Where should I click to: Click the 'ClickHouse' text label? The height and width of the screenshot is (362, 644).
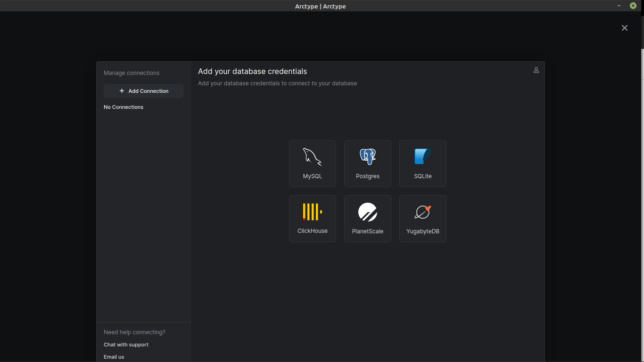point(312,231)
